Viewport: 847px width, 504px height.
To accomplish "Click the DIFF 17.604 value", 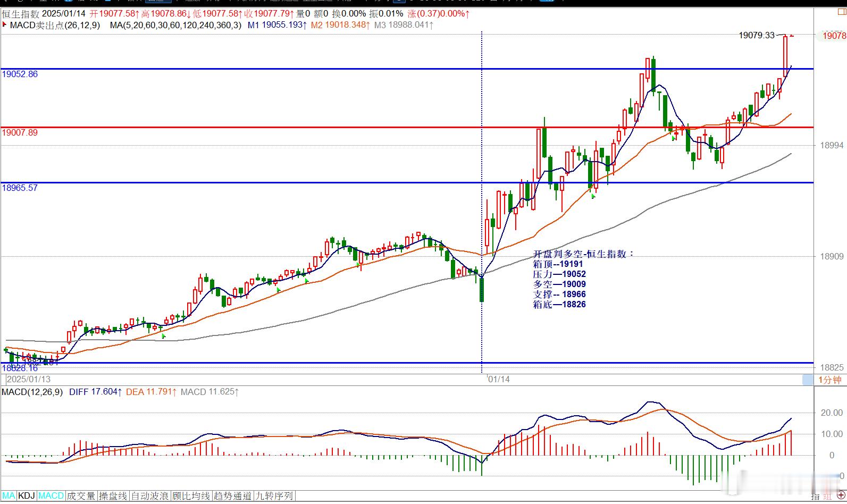I will click(x=96, y=392).
